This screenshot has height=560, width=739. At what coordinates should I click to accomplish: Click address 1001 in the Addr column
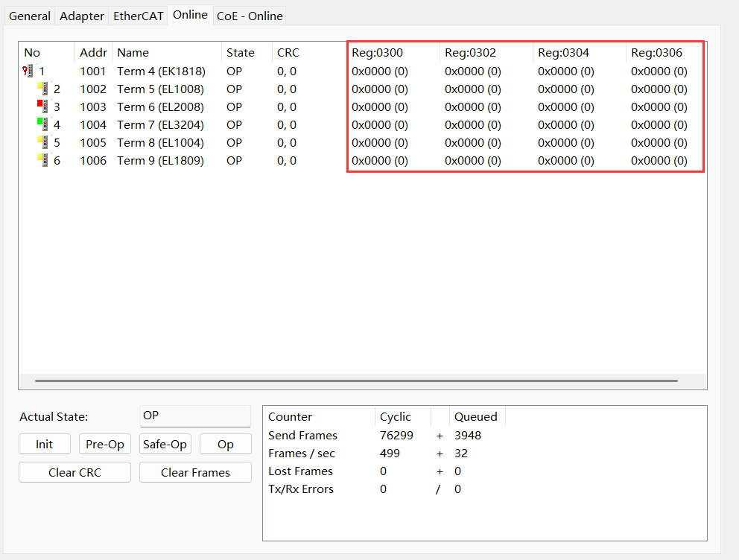click(x=93, y=71)
